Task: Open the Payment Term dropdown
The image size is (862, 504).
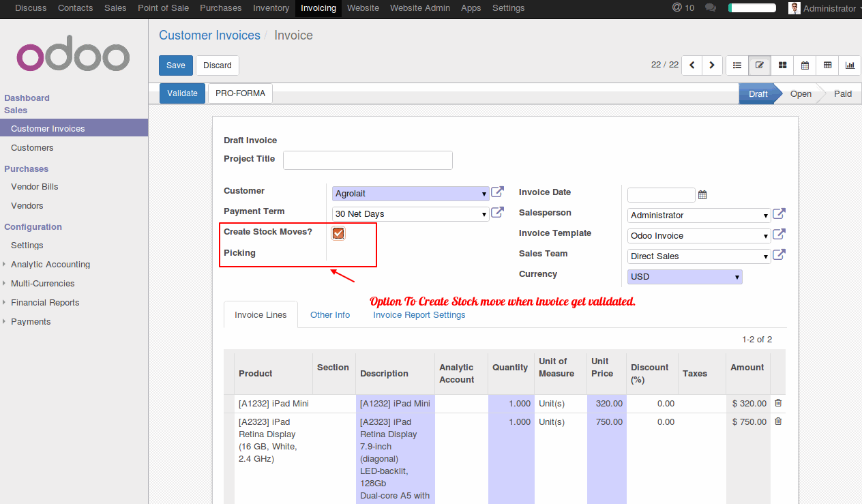Action: point(411,214)
